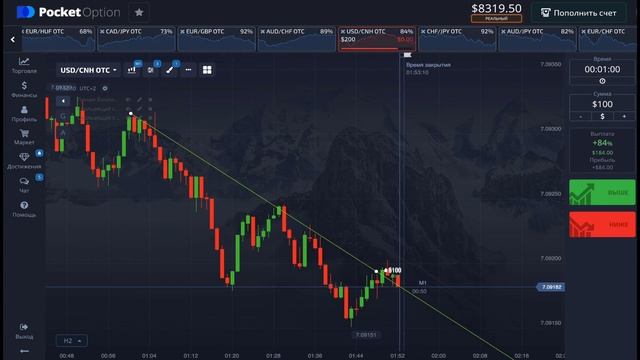This screenshot has width=640, height=360.
Task: Open the Помощь help section
Action: click(x=24, y=209)
